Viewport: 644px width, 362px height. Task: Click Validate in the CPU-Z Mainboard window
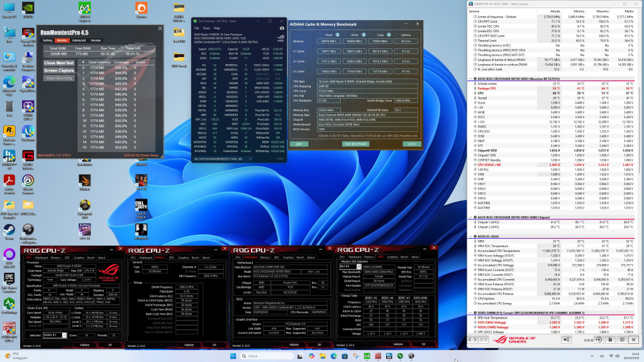click(294, 345)
